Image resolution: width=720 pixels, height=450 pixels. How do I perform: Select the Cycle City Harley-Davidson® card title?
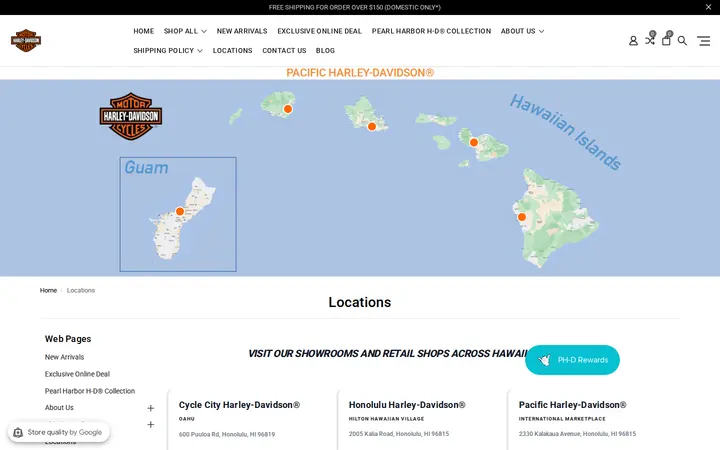(239, 405)
